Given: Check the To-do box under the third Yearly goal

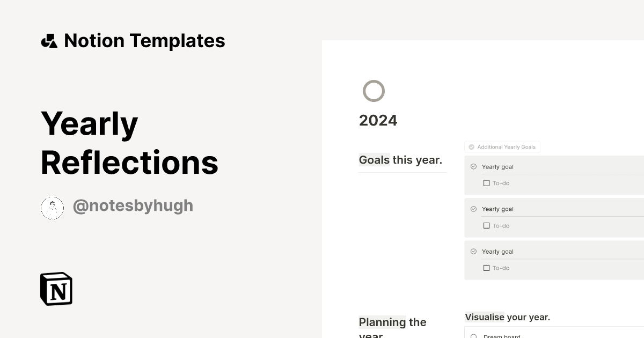Looking at the screenshot, I should point(486,268).
